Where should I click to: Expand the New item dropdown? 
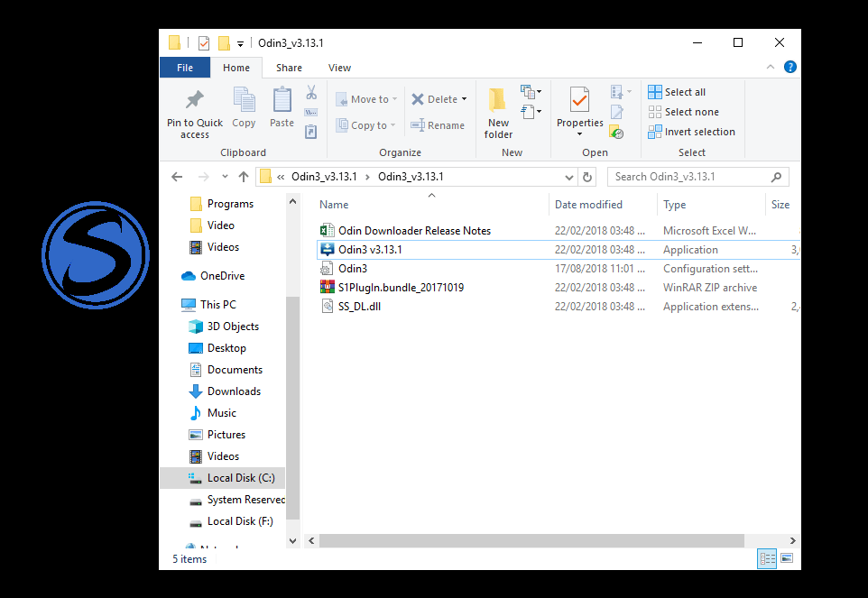(x=531, y=91)
